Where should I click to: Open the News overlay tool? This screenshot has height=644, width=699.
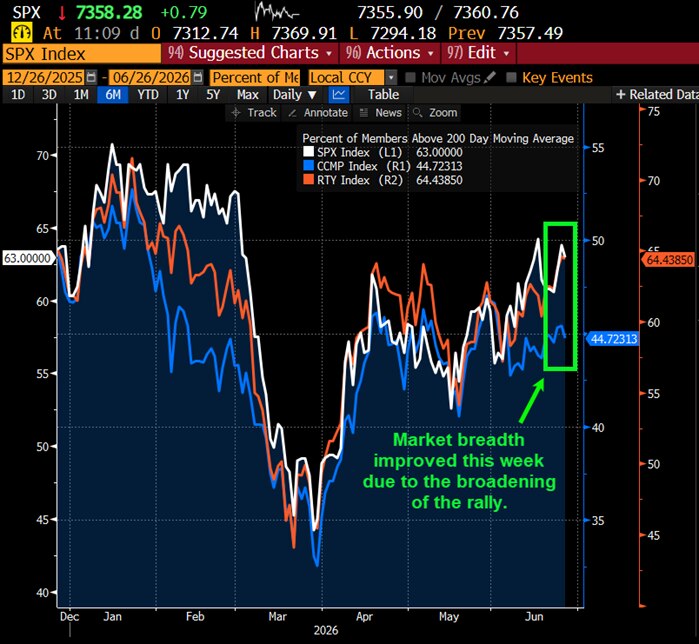tap(381, 113)
